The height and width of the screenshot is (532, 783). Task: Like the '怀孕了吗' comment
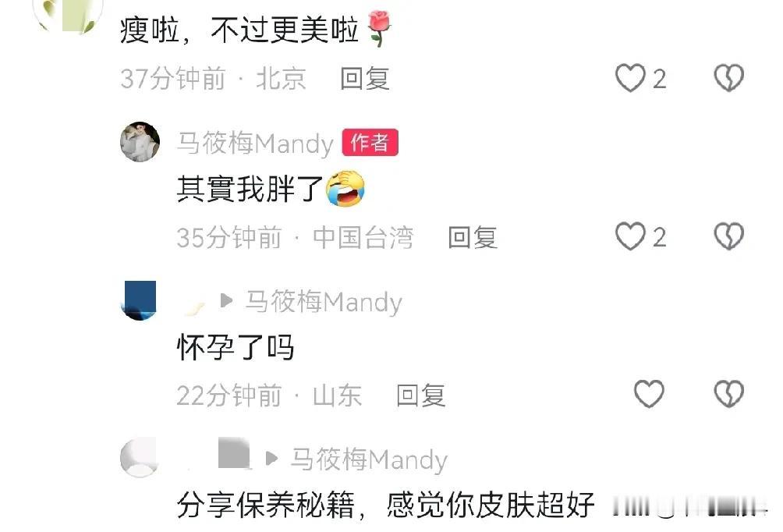point(649,394)
